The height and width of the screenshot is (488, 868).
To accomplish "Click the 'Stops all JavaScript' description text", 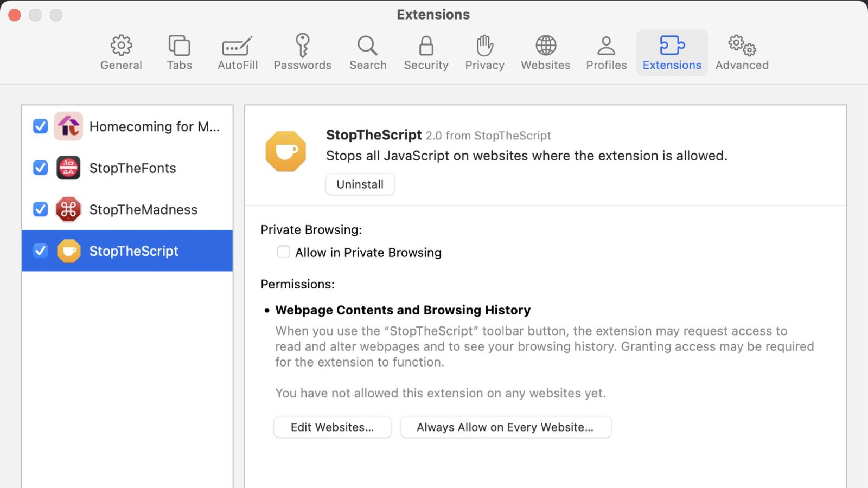I will (527, 156).
